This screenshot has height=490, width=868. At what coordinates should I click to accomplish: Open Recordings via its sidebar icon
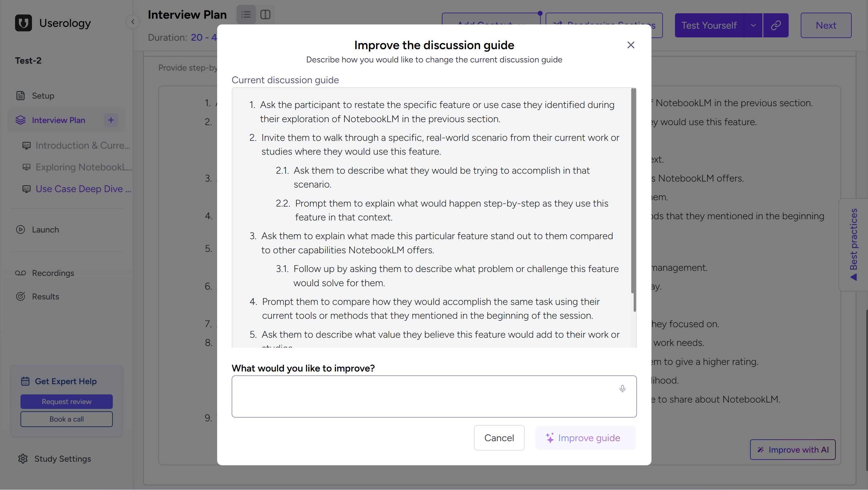(x=21, y=273)
